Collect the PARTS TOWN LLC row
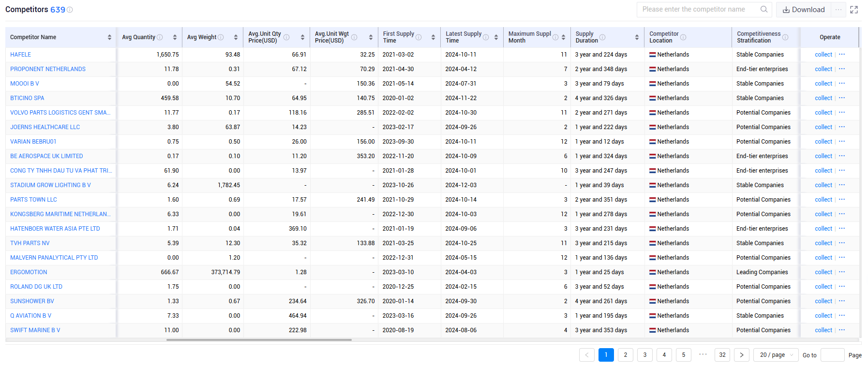This screenshot has height=367, width=868. [x=823, y=200]
